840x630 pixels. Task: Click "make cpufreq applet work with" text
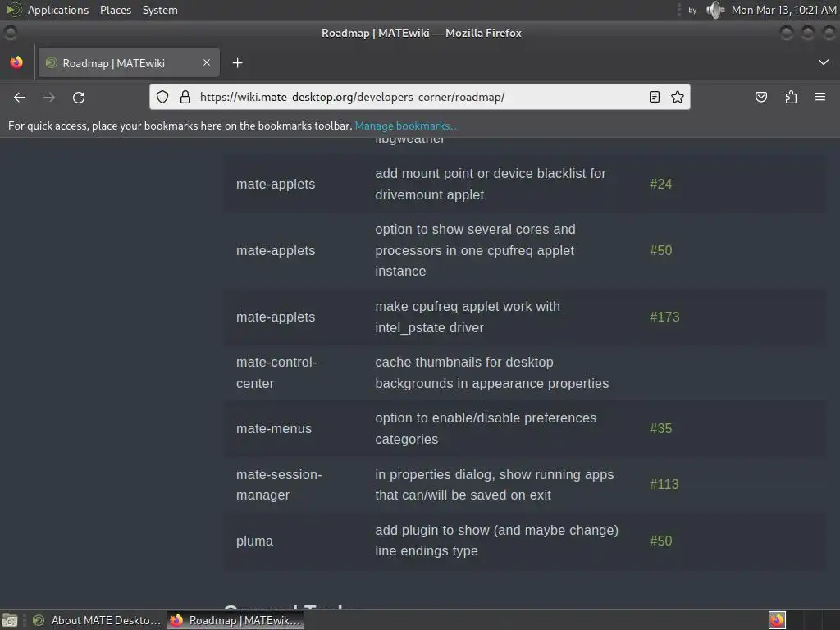coord(467,317)
